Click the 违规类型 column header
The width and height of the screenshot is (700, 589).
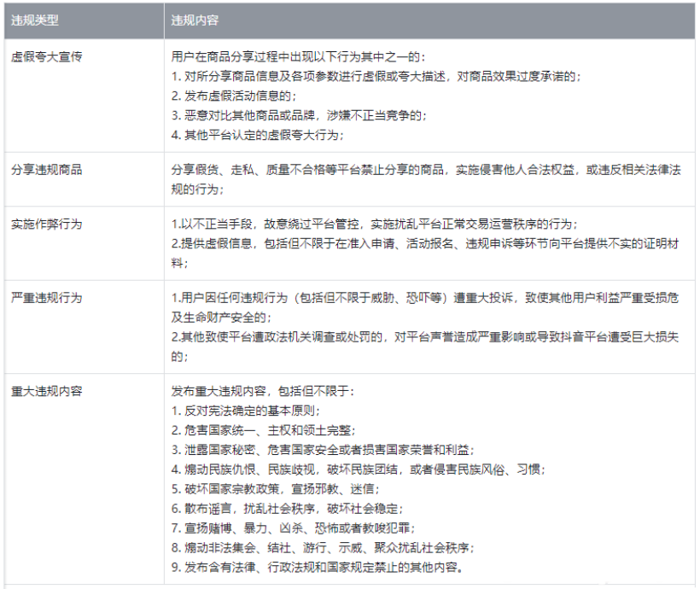click(x=35, y=17)
